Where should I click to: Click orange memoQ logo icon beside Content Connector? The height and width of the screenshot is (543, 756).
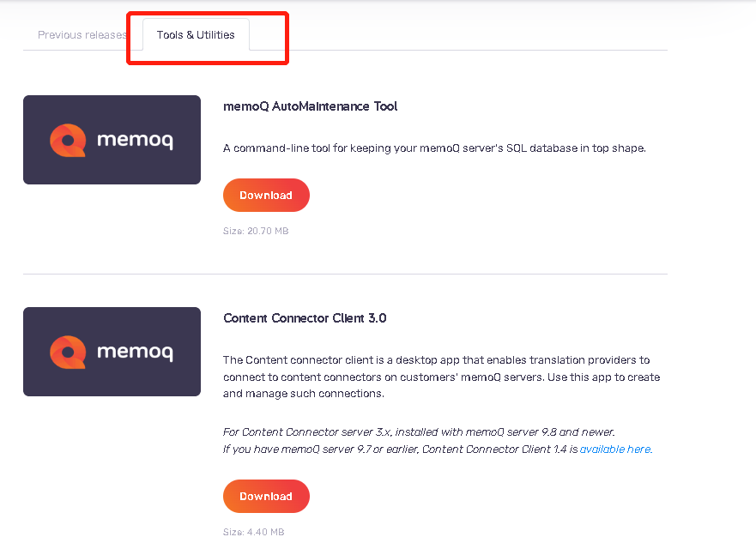68,353
